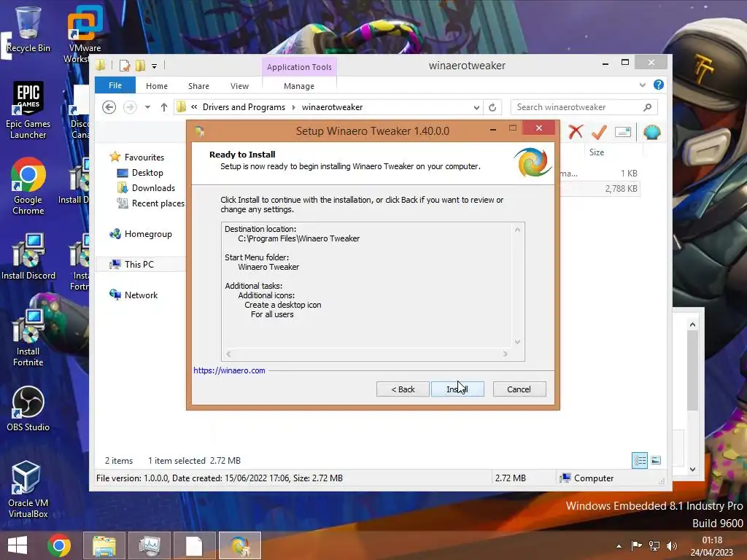
Task: Open the Manage ribbon tab
Action: pos(299,86)
